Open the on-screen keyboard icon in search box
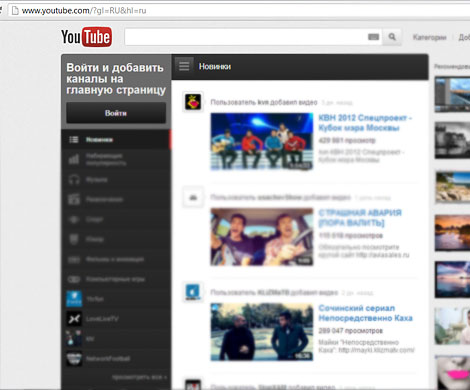Viewport: 470px width, 390px height. 373,37
